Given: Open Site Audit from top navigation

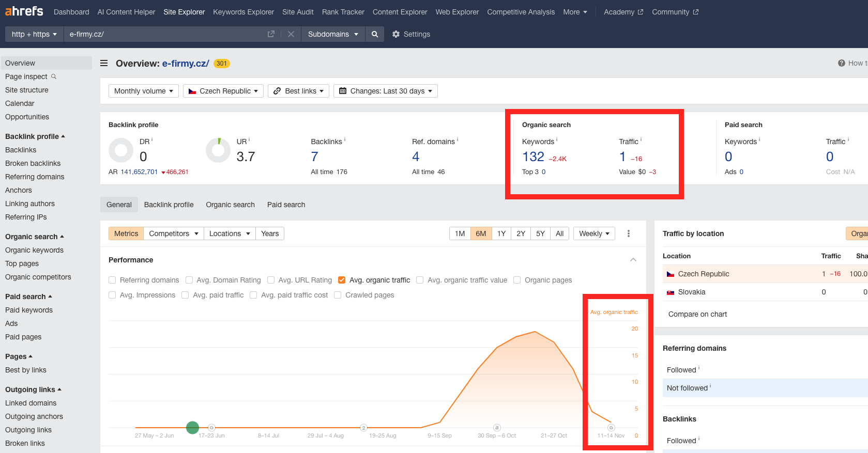Looking at the screenshot, I should 298,12.
